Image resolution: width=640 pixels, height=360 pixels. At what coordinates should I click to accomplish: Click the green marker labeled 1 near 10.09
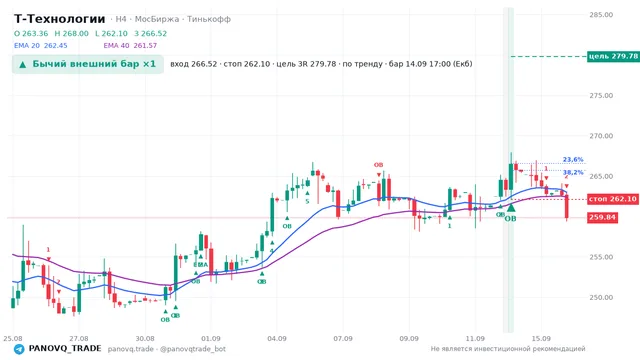[x=449, y=225]
